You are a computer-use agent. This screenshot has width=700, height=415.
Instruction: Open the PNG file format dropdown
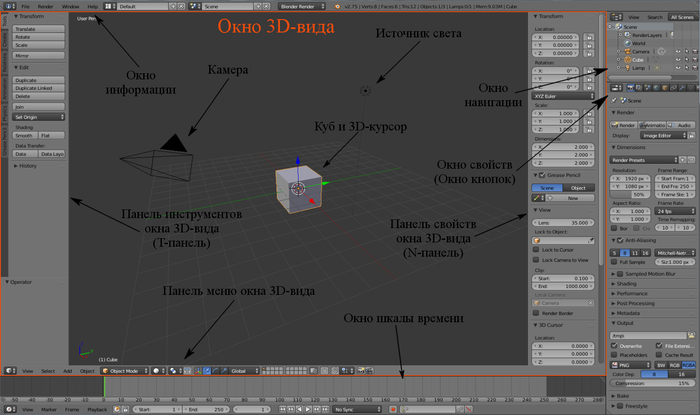pos(632,365)
